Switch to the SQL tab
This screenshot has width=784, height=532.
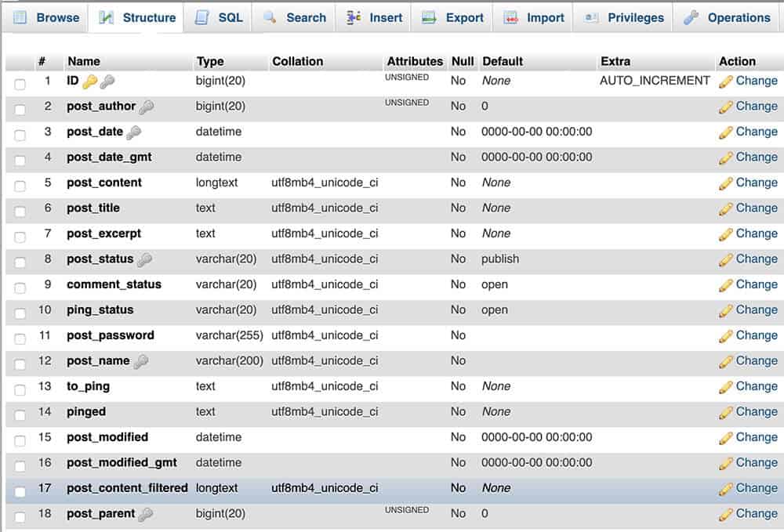click(219, 17)
